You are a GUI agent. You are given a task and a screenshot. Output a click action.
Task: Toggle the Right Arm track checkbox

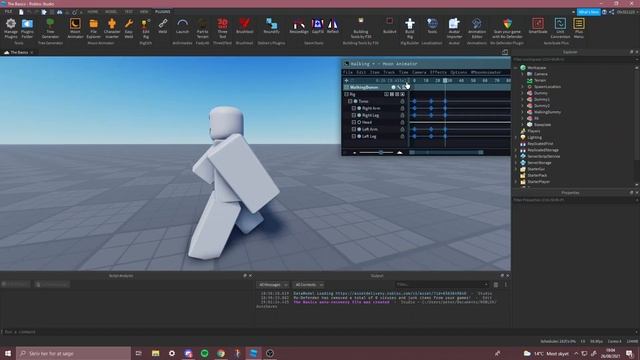[354, 108]
